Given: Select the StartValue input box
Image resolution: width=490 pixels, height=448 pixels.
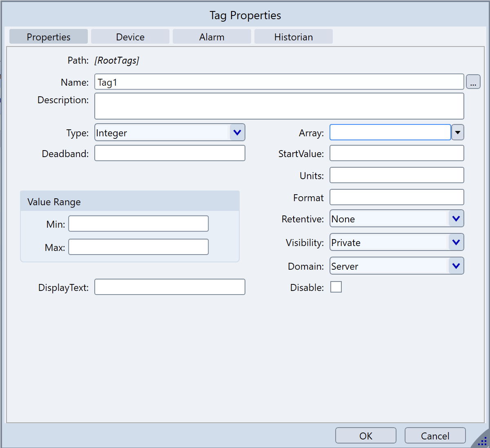Looking at the screenshot, I should tap(396, 153).
